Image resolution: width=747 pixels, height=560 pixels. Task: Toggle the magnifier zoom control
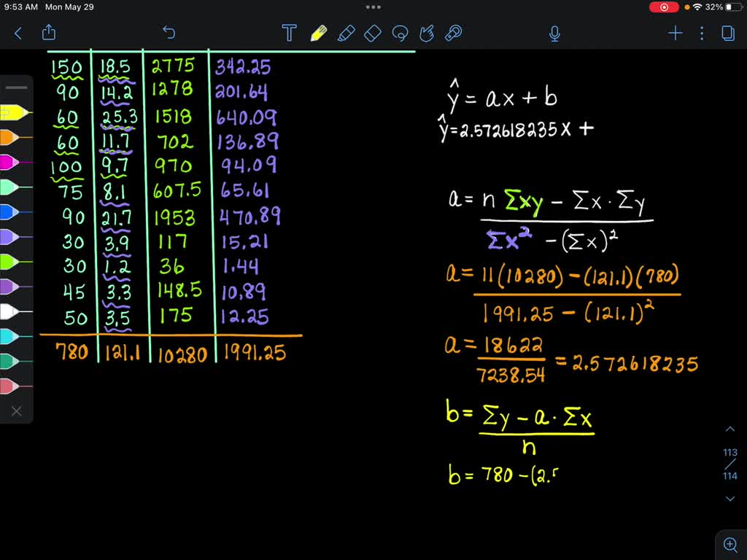[730, 544]
